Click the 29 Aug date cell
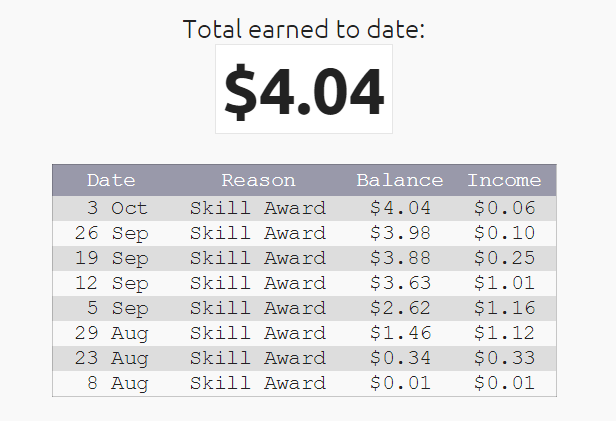The height and width of the screenshot is (421, 616). [x=111, y=333]
